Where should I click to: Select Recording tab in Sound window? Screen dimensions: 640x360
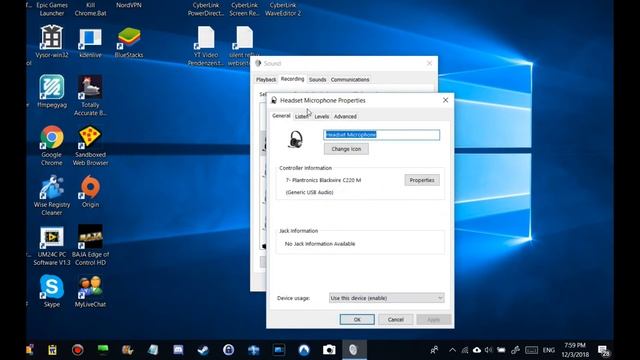[293, 79]
